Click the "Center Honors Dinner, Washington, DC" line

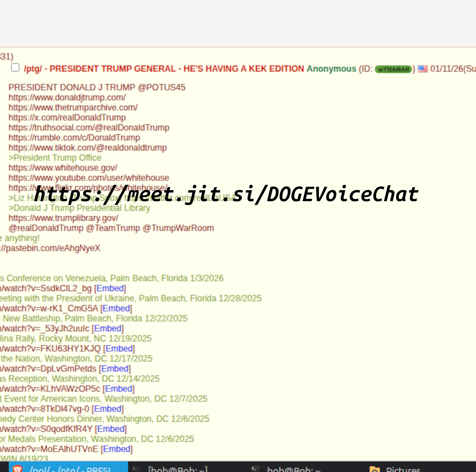point(105,419)
